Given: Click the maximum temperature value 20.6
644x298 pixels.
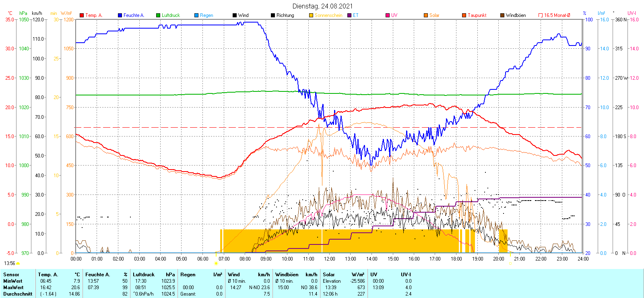Looking at the screenshot, I should pyautogui.click(x=76, y=288).
